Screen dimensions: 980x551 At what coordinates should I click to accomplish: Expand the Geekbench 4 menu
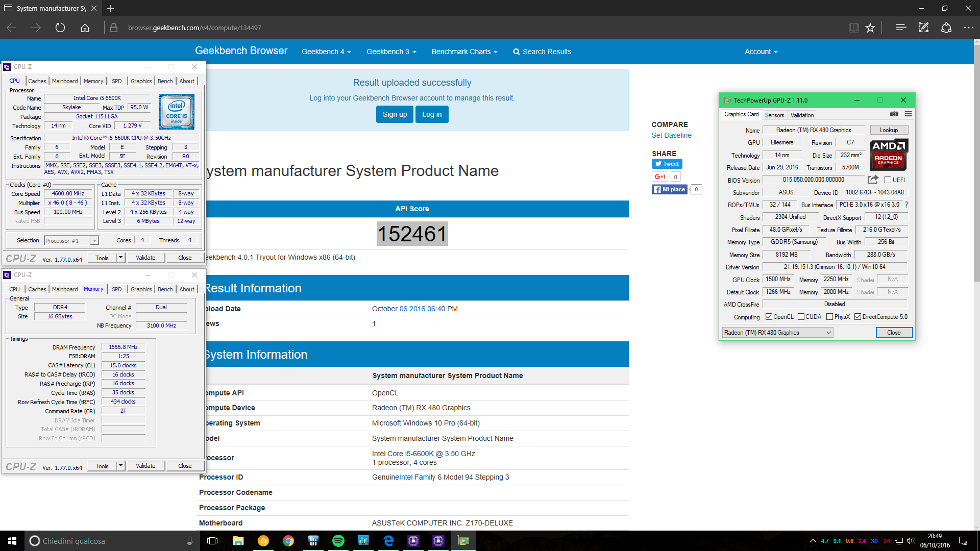pos(326,52)
